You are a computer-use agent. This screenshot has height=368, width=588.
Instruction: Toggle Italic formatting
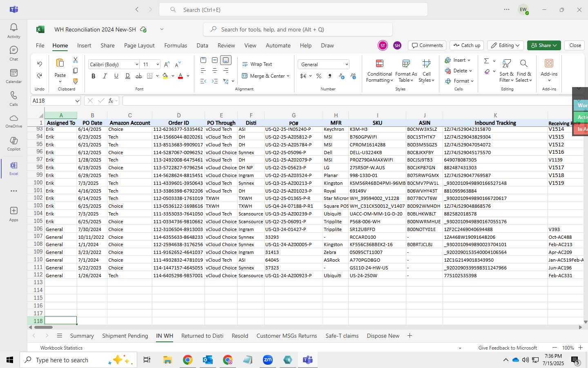point(105,76)
